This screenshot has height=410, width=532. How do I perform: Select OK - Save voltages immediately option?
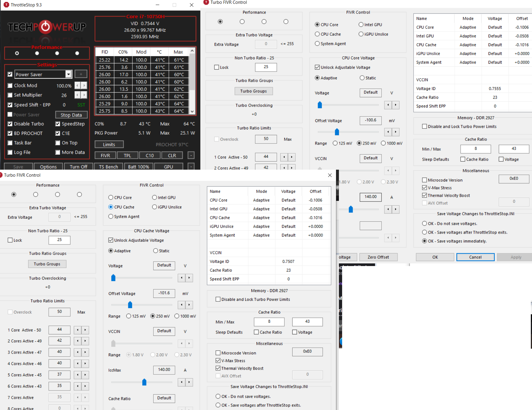[x=425, y=241]
